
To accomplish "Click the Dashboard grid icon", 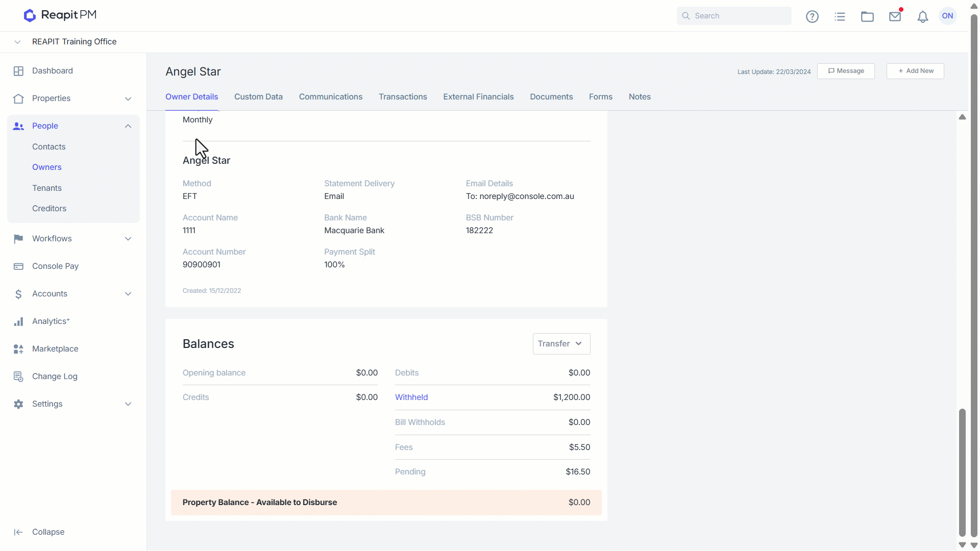I will pos(18,71).
